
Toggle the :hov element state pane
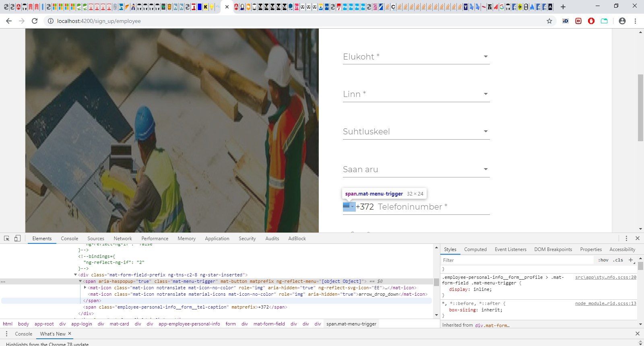[603, 260]
